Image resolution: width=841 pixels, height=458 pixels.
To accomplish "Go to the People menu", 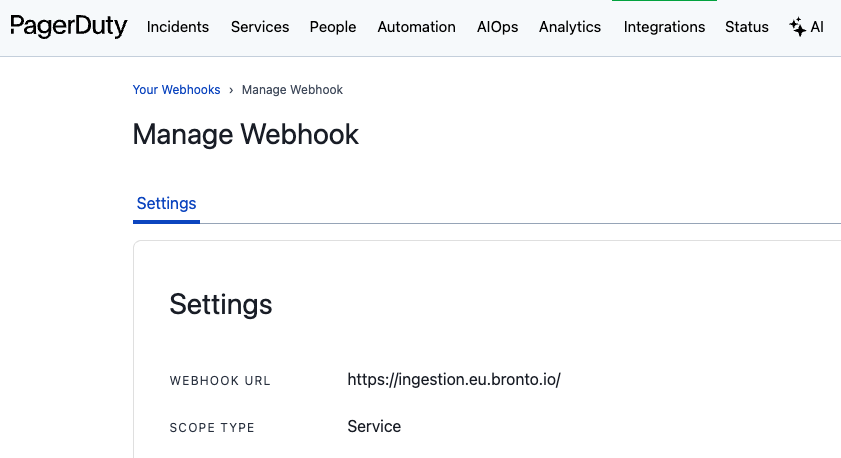I will [x=333, y=27].
